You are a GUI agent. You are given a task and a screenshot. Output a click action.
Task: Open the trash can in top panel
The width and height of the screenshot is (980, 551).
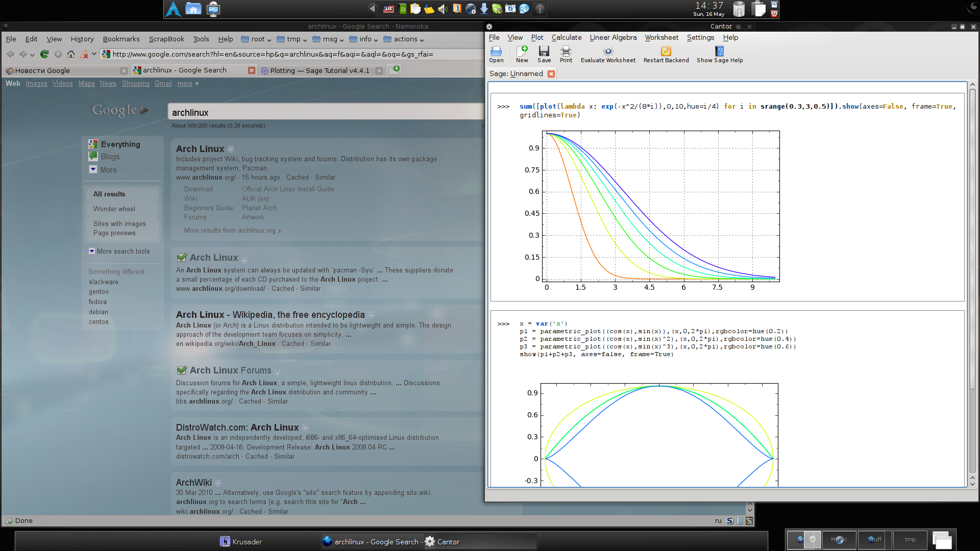[739, 9]
